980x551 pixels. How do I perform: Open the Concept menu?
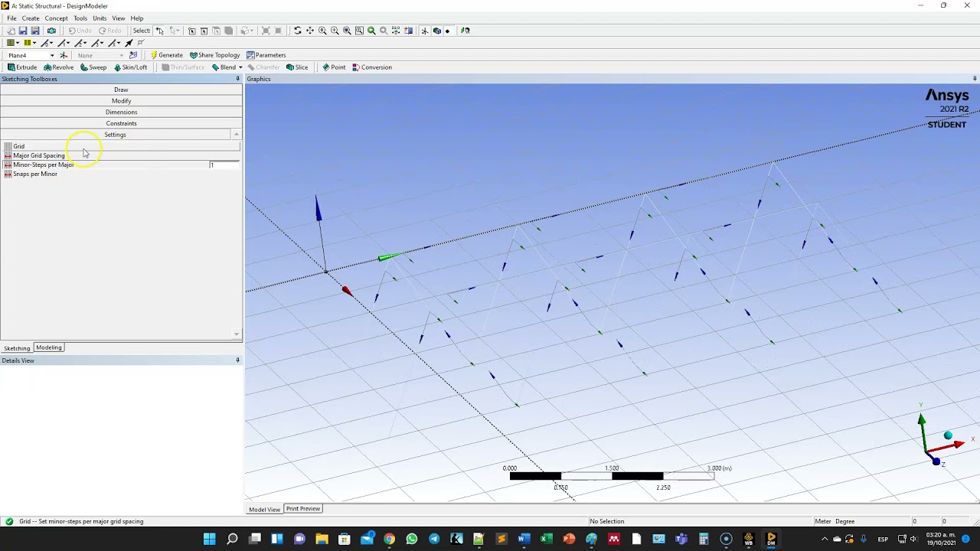(x=56, y=18)
